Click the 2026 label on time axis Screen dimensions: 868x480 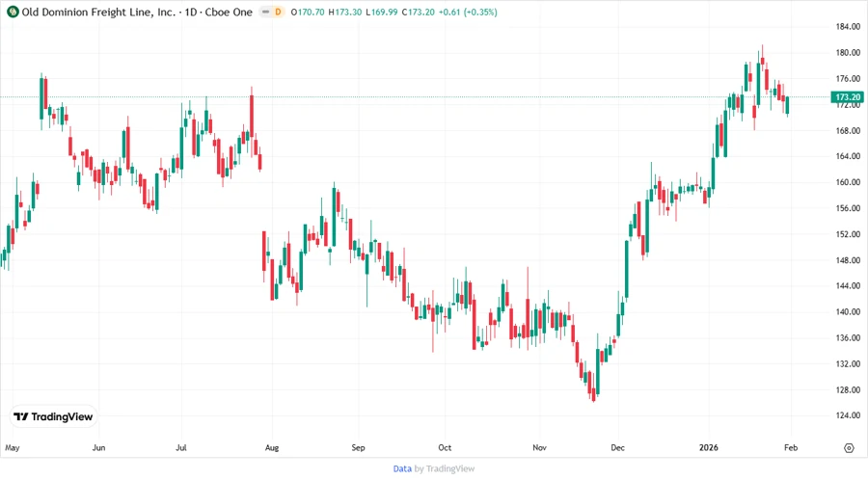(709, 447)
